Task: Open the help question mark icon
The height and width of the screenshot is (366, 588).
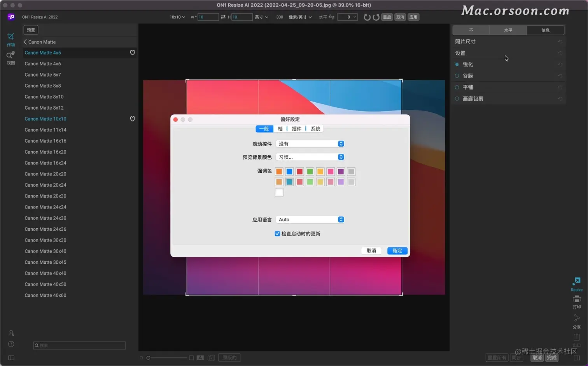Action: point(11,344)
